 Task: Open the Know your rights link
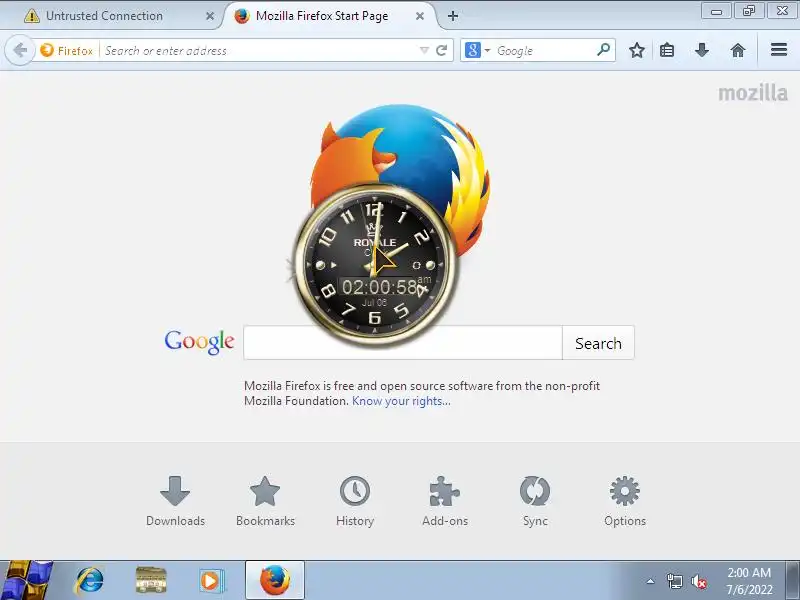tap(401, 401)
